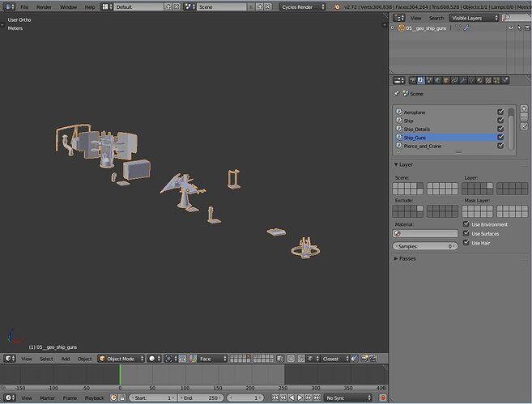Image resolution: width=532 pixels, height=404 pixels.
Task: Add a new render layer with plus button
Action: pyautogui.click(x=524, y=108)
